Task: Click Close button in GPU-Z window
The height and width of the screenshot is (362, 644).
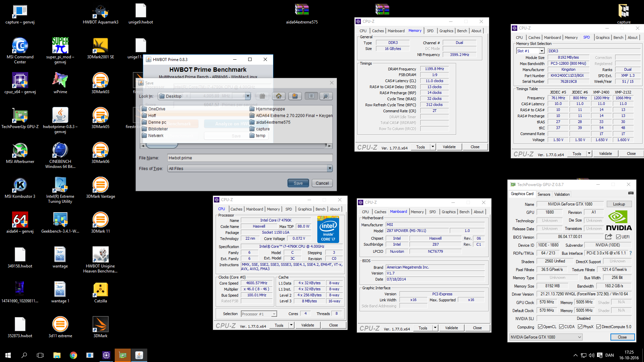Action: click(622, 337)
